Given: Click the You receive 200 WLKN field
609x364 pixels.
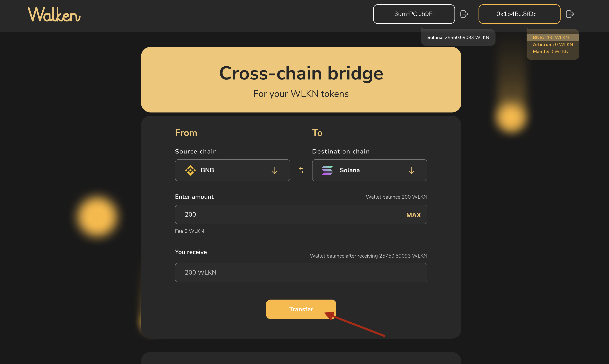Looking at the screenshot, I should pyautogui.click(x=301, y=272).
